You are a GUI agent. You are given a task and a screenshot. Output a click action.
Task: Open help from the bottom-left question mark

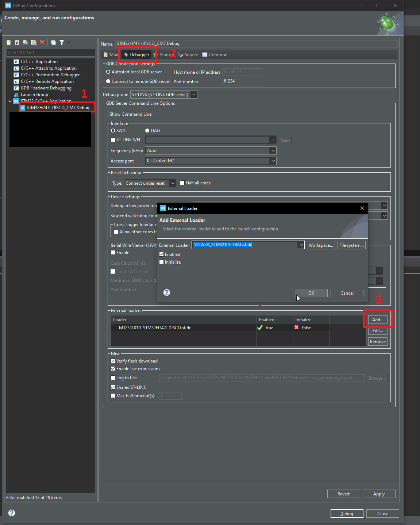[x=11, y=513]
